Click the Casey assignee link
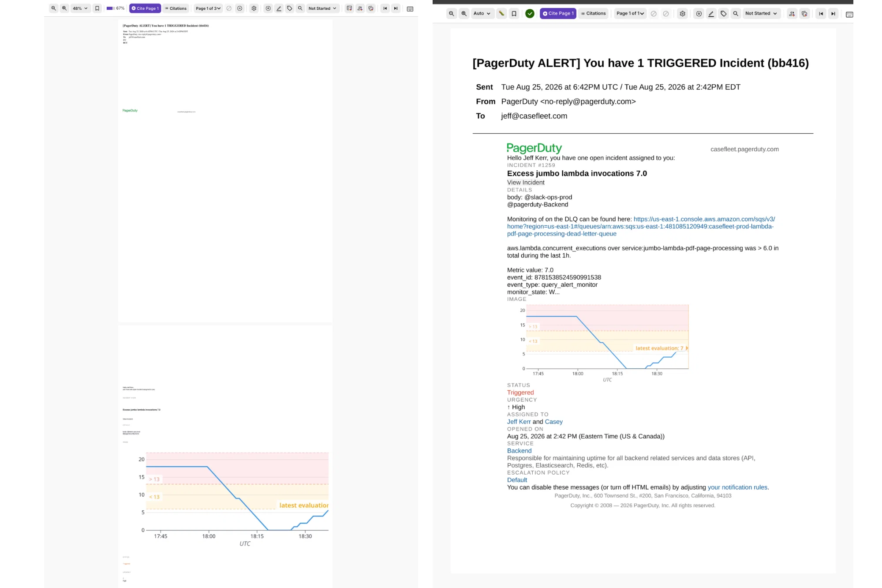 (x=554, y=422)
